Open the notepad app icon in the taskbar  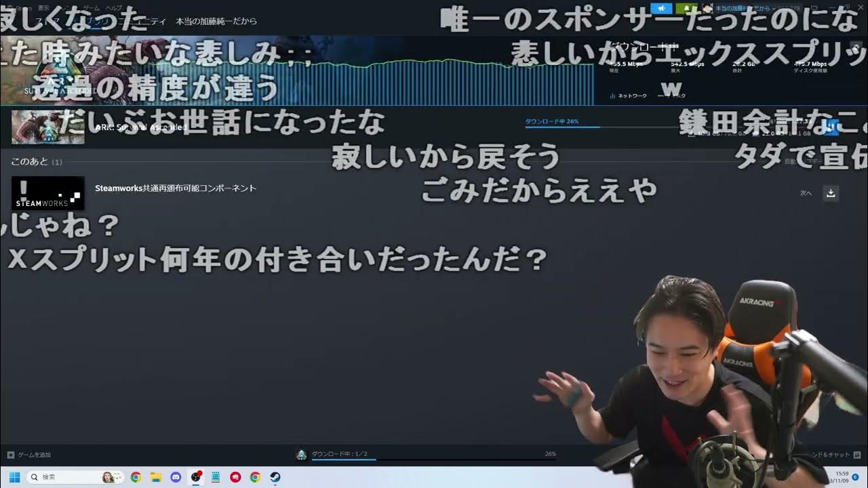216,477
